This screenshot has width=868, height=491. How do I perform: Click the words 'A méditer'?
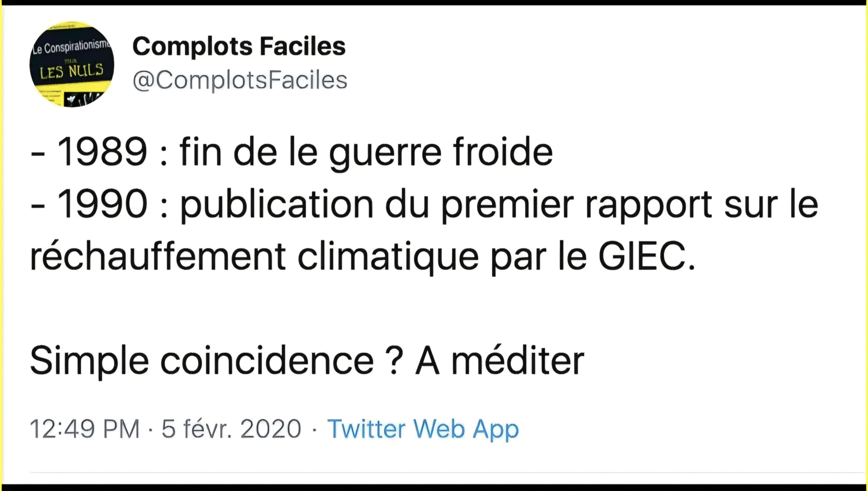pyautogui.click(x=500, y=361)
